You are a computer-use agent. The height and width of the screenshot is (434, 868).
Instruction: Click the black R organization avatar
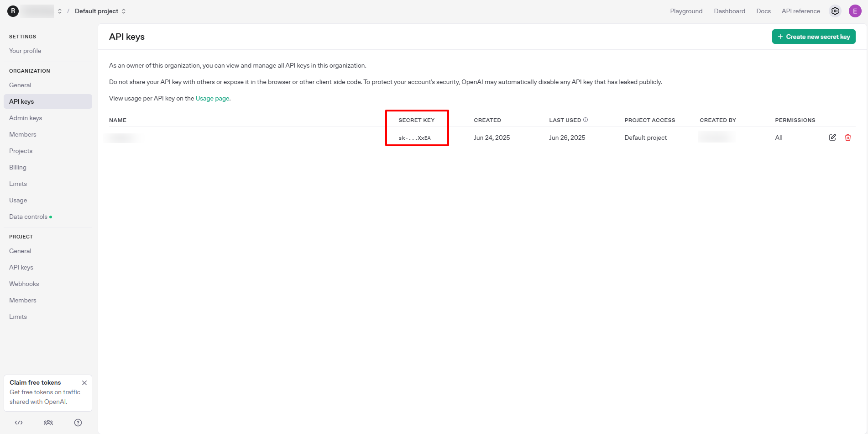(x=13, y=11)
